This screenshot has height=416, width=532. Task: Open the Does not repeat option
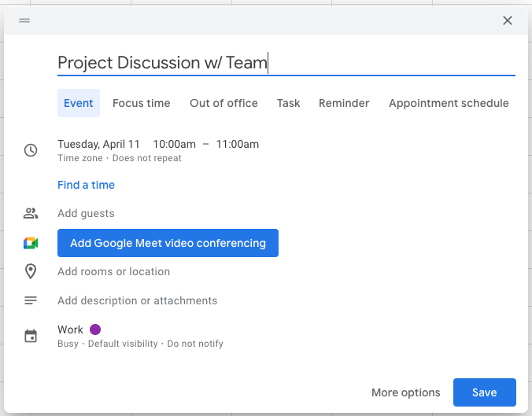point(147,158)
